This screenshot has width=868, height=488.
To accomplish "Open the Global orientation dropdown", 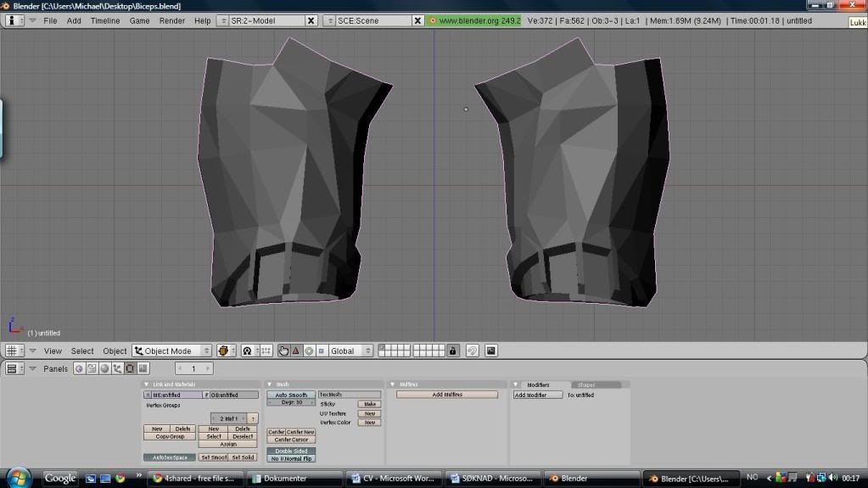I will click(x=350, y=351).
